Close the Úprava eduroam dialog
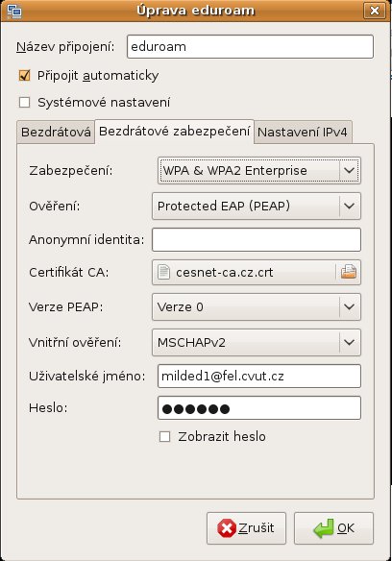 (375, 11)
